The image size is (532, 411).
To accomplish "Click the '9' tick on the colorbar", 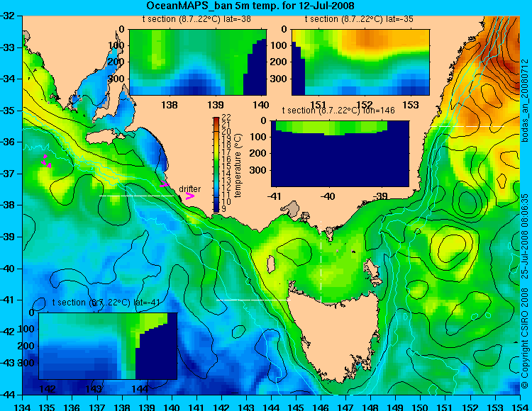I will tap(224, 209).
